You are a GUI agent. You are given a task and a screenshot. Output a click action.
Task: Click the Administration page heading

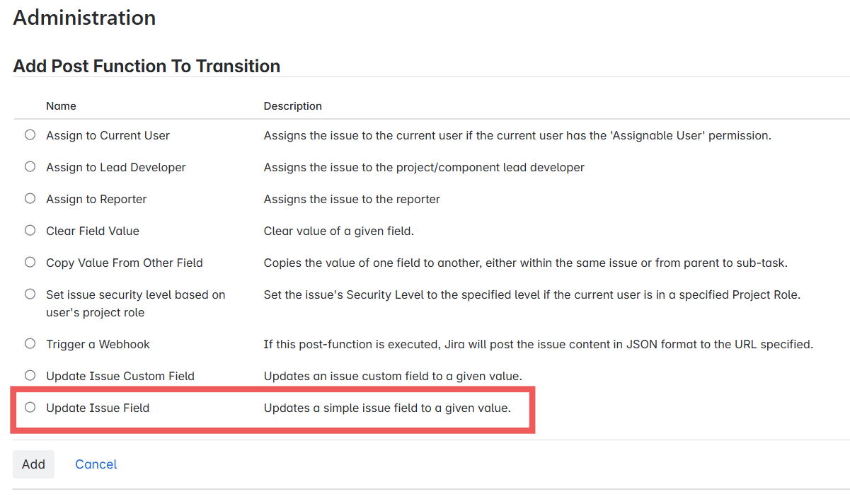[84, 17]
